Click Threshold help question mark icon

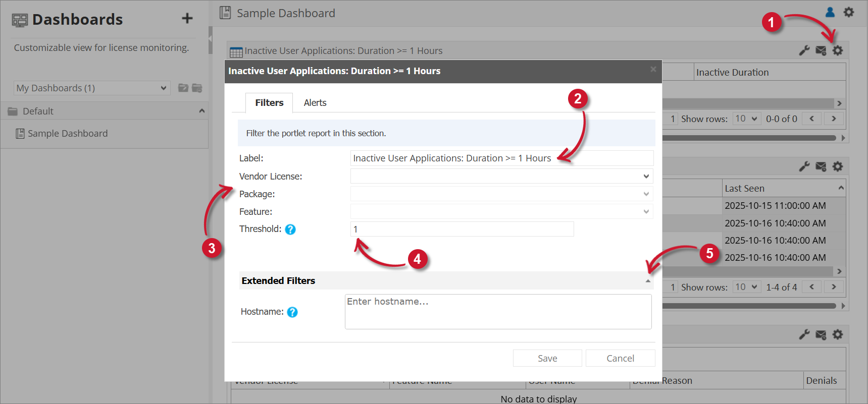click(290, 229)
